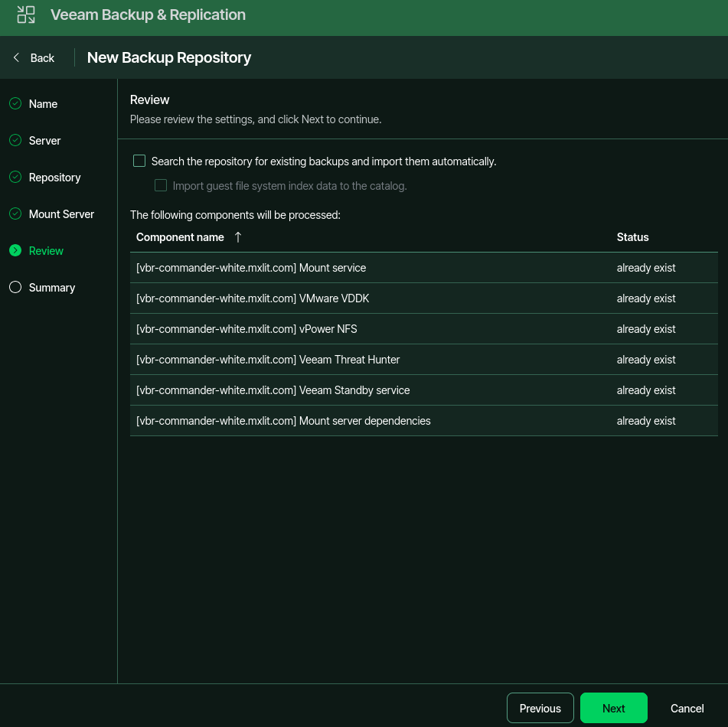Click the Review section heading
Viewport: 728px width, 727px height.
click(149, 99)
